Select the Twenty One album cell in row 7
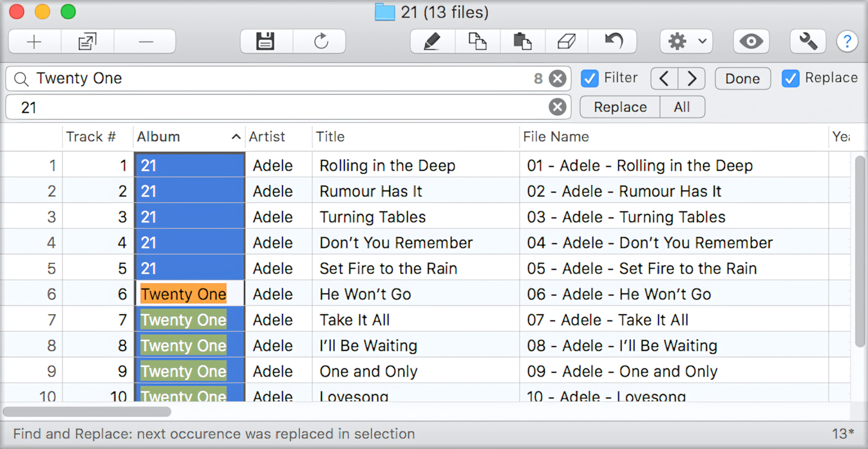 [x=189, y=320]
